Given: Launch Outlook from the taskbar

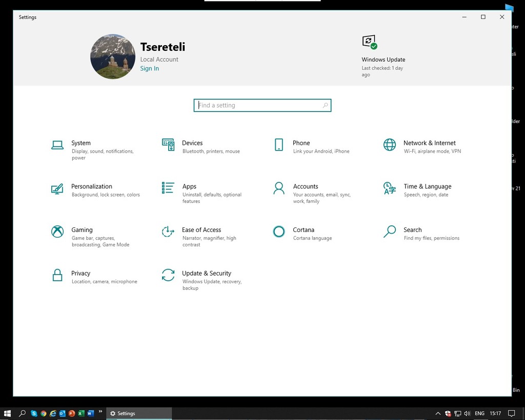Looking at the screenshot, I should pyautogui.click(x=62, y=414).
